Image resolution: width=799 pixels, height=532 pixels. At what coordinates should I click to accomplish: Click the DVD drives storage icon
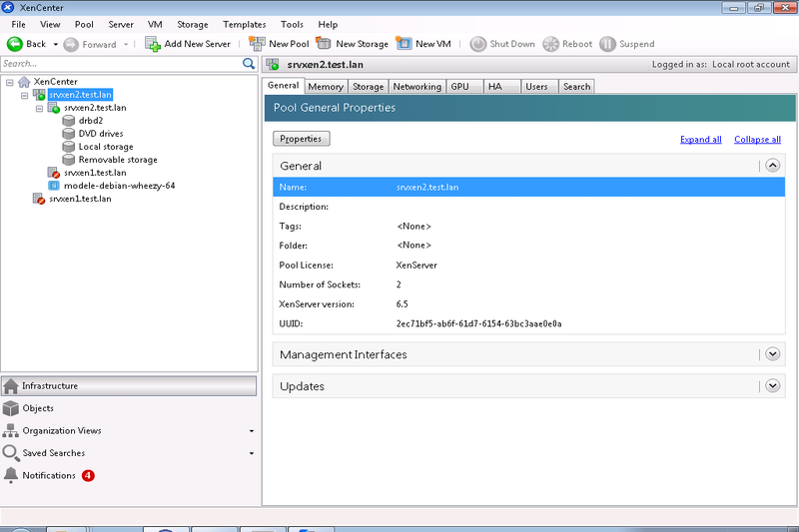(x=68, y=134)
